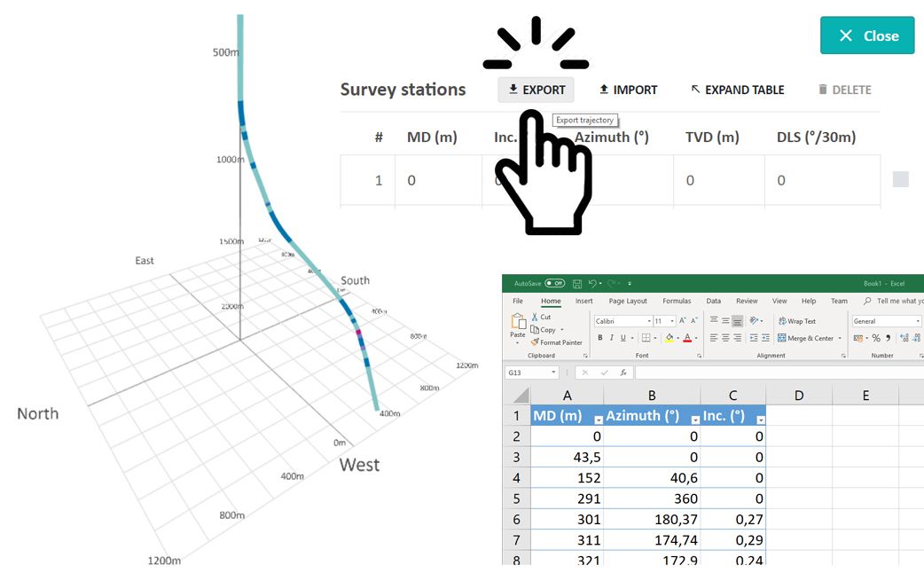Click the EXPORT button for survey stations
This screenshot has width=924, height=573.
click(536, 90)
